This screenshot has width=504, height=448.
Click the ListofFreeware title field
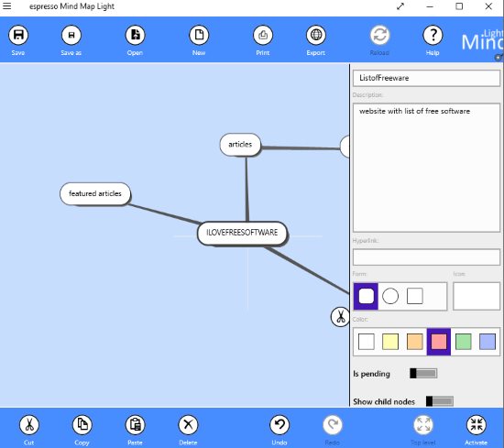(x=426, y=78)
